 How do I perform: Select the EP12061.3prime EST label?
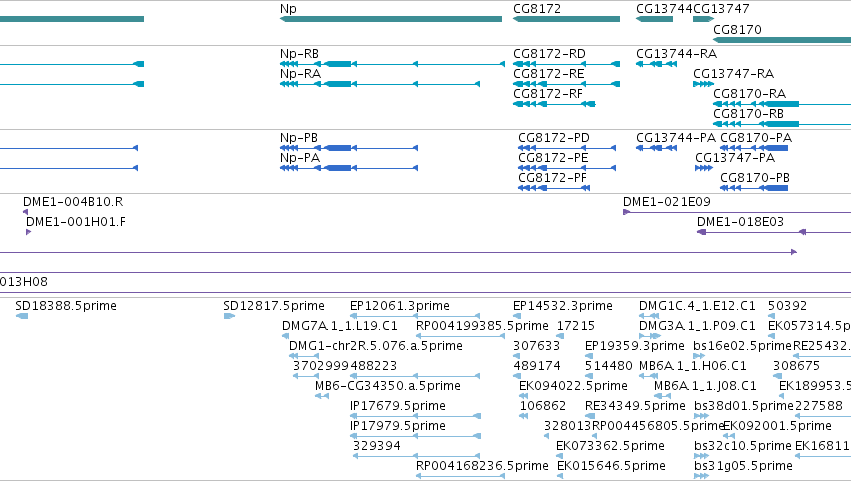[399, 306]
